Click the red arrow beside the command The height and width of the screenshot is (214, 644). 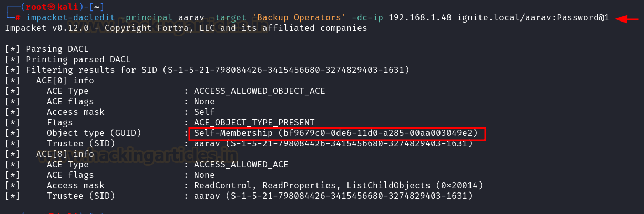[x=627, y=19]
